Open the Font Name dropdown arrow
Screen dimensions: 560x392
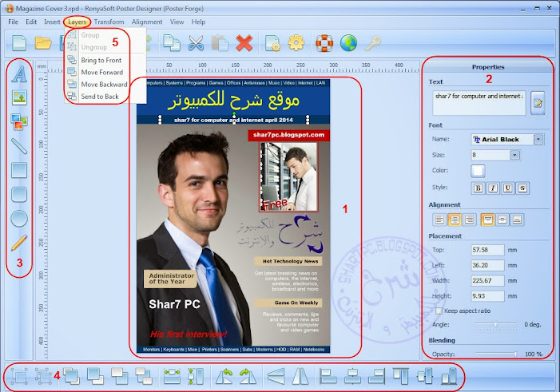point(538,139)
